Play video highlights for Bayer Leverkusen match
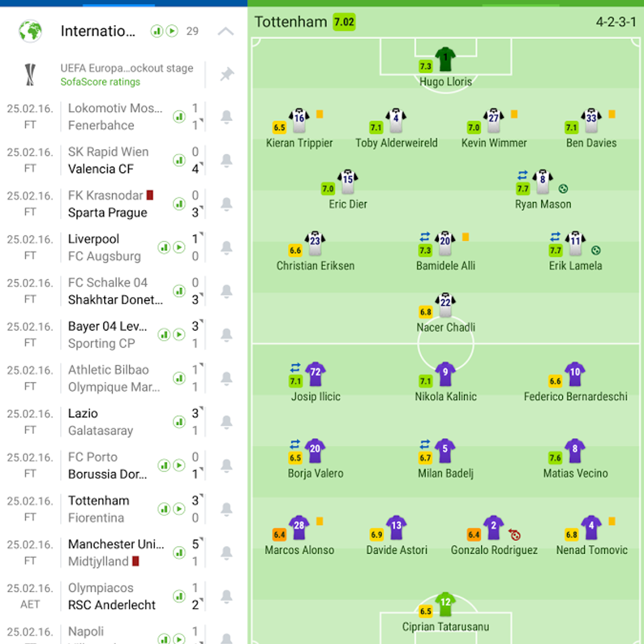This screenshot has width=644, height=644. click(x=179, y=334)
